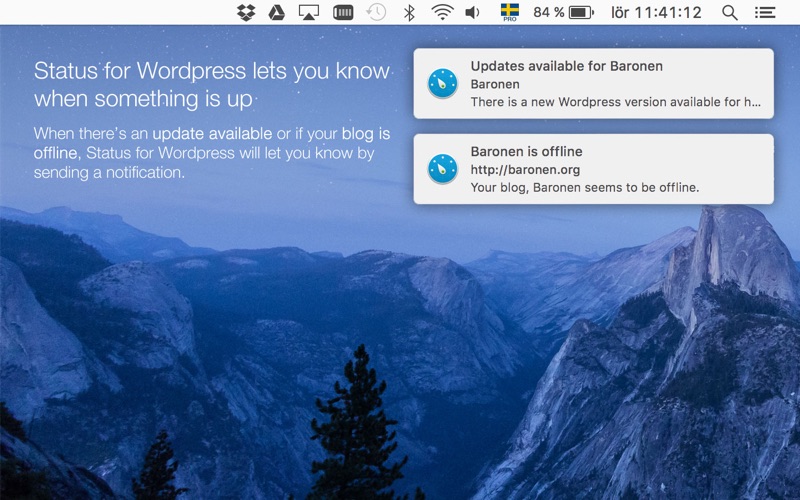Click the memory chip status icon
This screenshot has width=800, height=500.
(343, 12)
